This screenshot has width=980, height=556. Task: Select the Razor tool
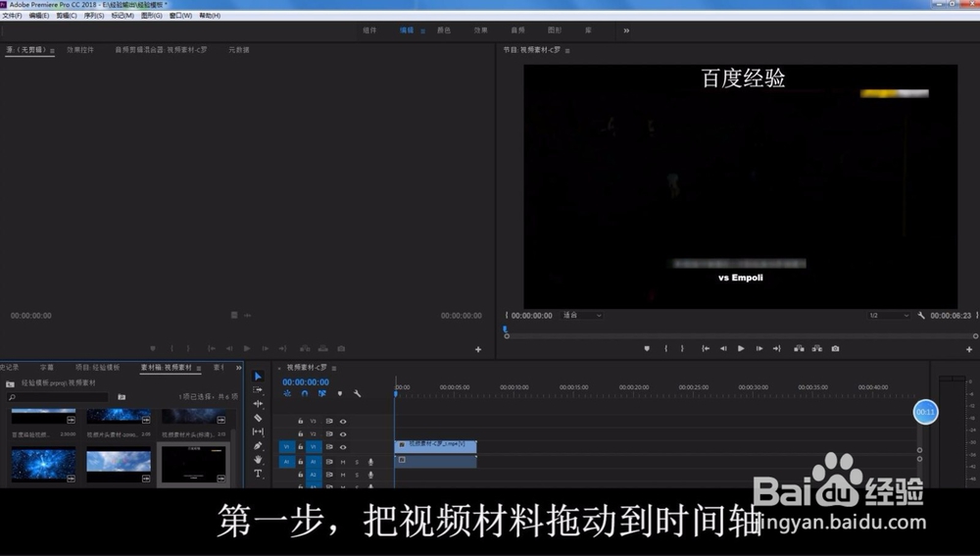point(258,418)
